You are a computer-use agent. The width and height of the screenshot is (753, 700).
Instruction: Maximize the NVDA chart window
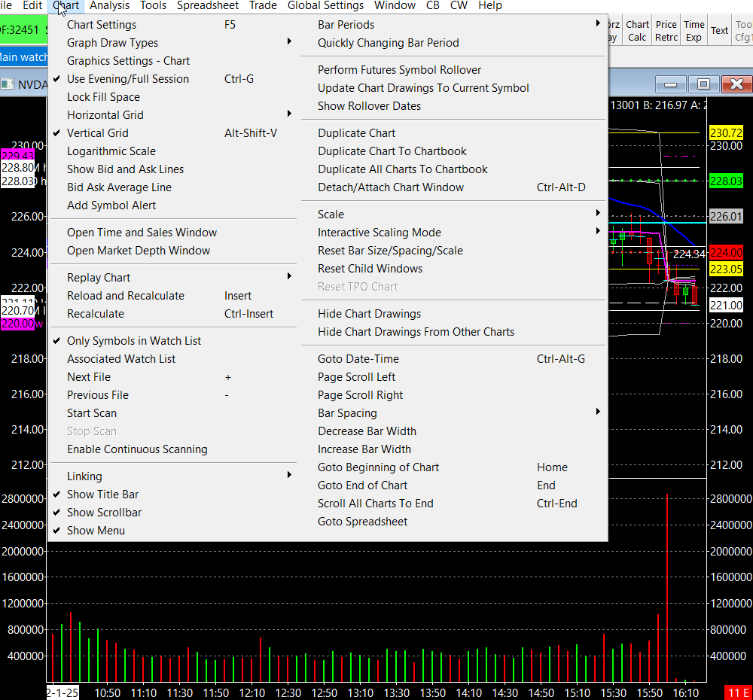coord(703,84)
